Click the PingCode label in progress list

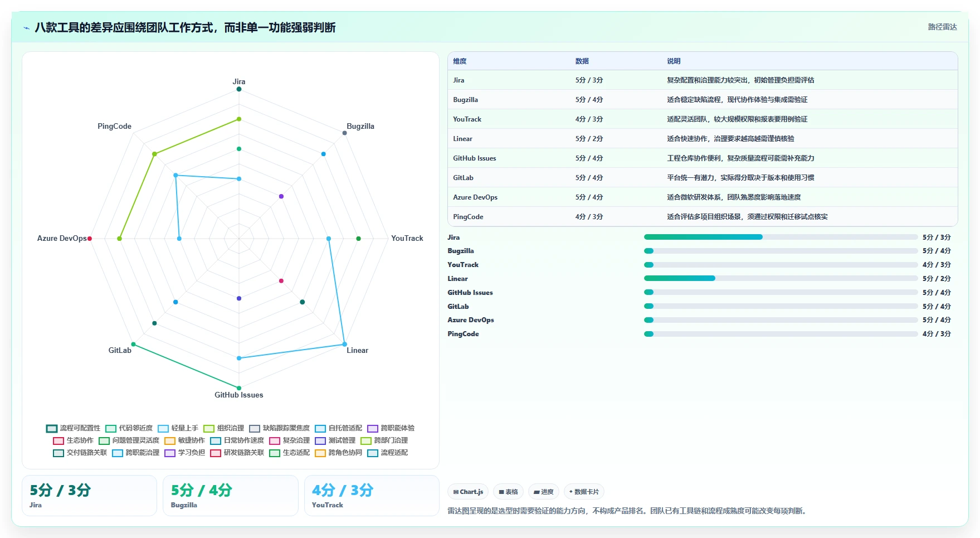coord(463,334)
